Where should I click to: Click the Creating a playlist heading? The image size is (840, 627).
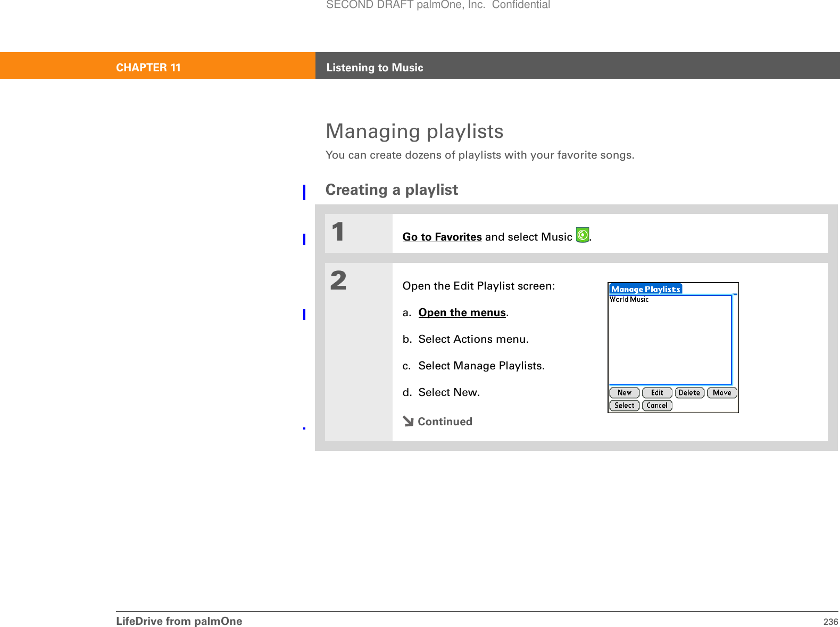392,190
